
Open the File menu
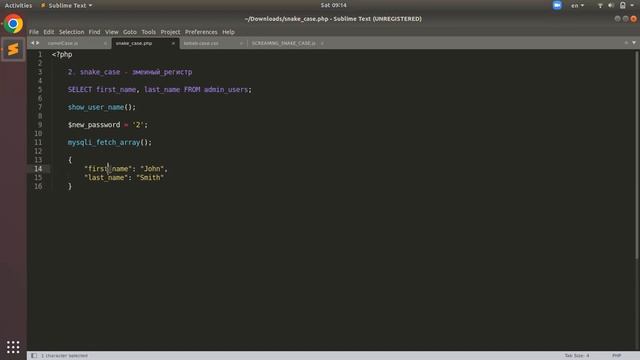tap(34, 32)
